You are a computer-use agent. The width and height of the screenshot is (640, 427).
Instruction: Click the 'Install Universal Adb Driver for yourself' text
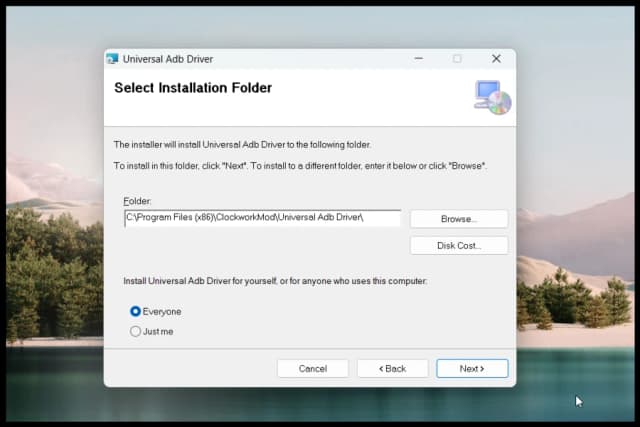coord(275,281)
